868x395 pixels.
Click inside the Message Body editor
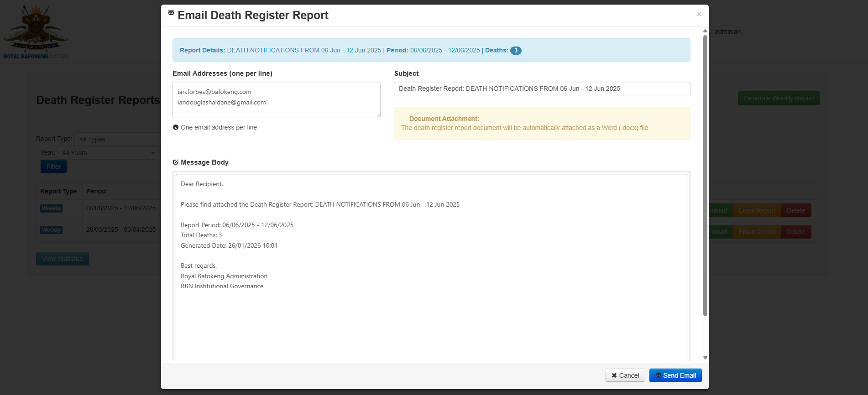pos(431,274)
